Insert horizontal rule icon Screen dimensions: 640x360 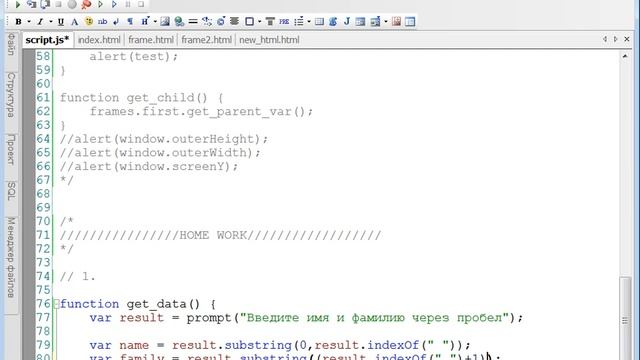tap(193, 22)
